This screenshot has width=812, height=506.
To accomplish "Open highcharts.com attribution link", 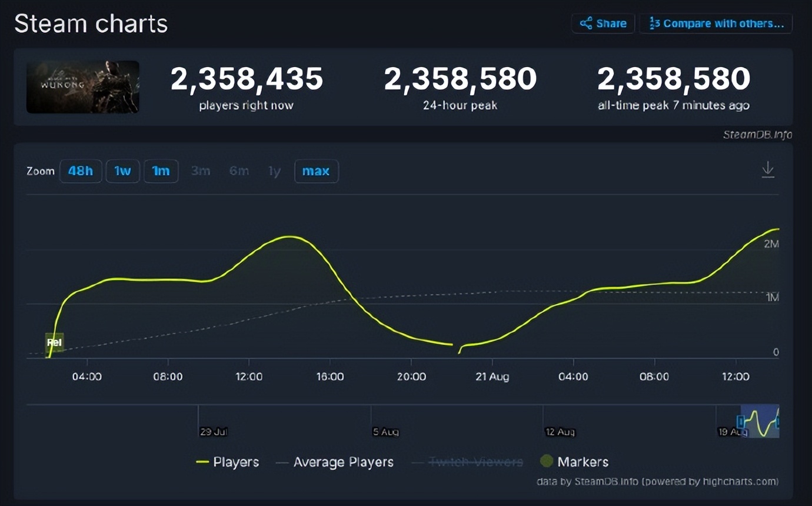I will point(710,481).
